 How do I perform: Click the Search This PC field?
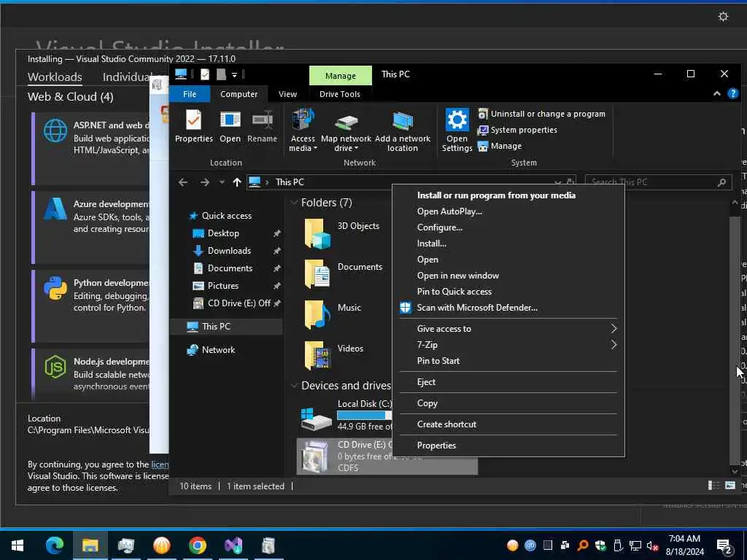click(658, 182)
